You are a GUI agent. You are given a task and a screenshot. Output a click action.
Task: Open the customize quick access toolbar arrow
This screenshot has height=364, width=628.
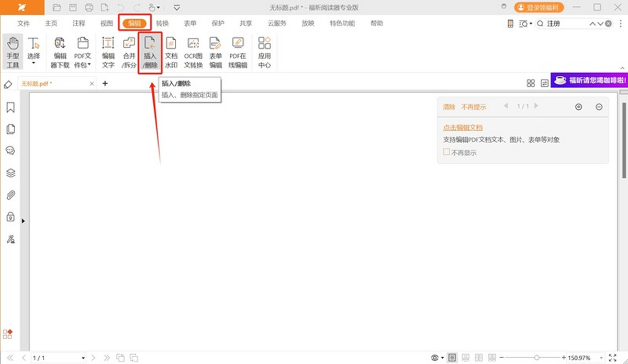176,7
